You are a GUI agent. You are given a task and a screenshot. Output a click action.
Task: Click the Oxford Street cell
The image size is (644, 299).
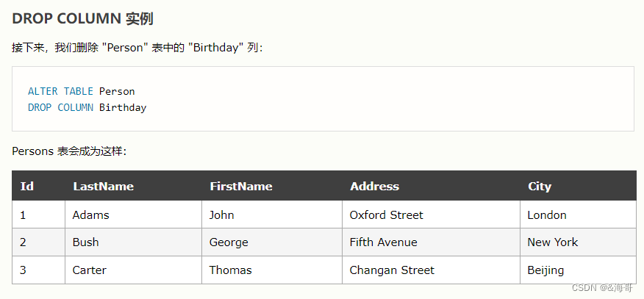[x=432, y=215]
